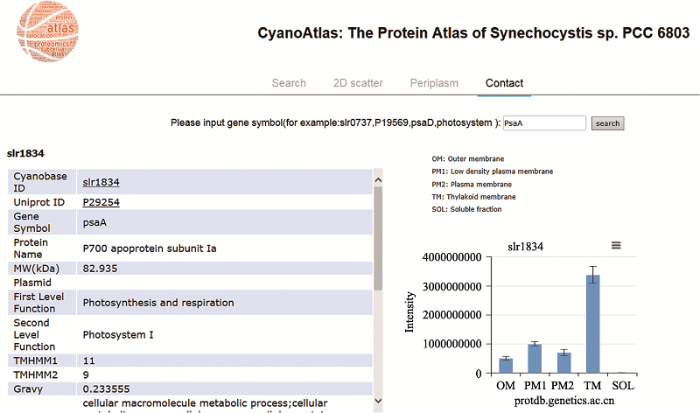This screenshot has width=700, height=413.
Task: Click the PM2 bar in chart
Action: click(x=564, y=361)
